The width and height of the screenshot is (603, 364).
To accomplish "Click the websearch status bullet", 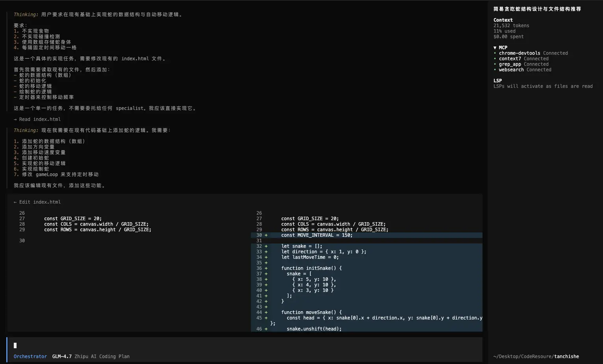I will [495, 70].
